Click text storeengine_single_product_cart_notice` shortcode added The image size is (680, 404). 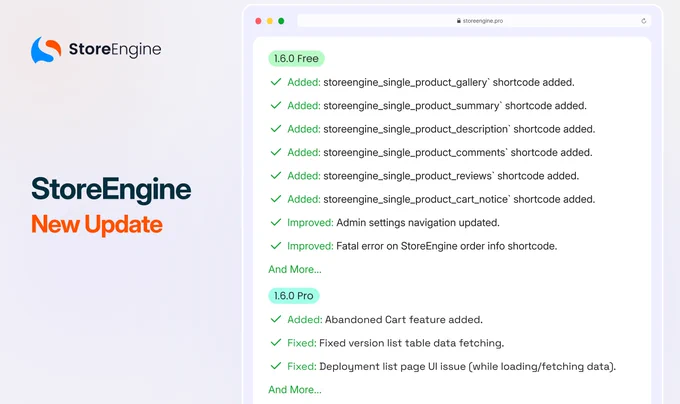[459, 199]
